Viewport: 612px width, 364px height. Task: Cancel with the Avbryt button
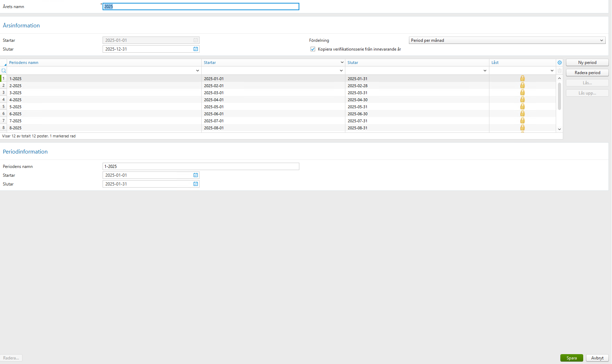click(x=597, y=358)
